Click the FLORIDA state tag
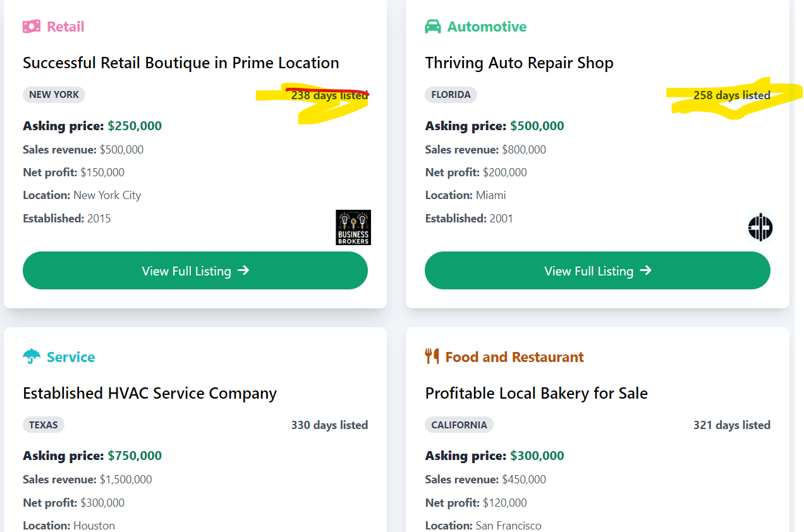Screen dimensions: 804x532 pyautogui.click(x=451, y=95)
